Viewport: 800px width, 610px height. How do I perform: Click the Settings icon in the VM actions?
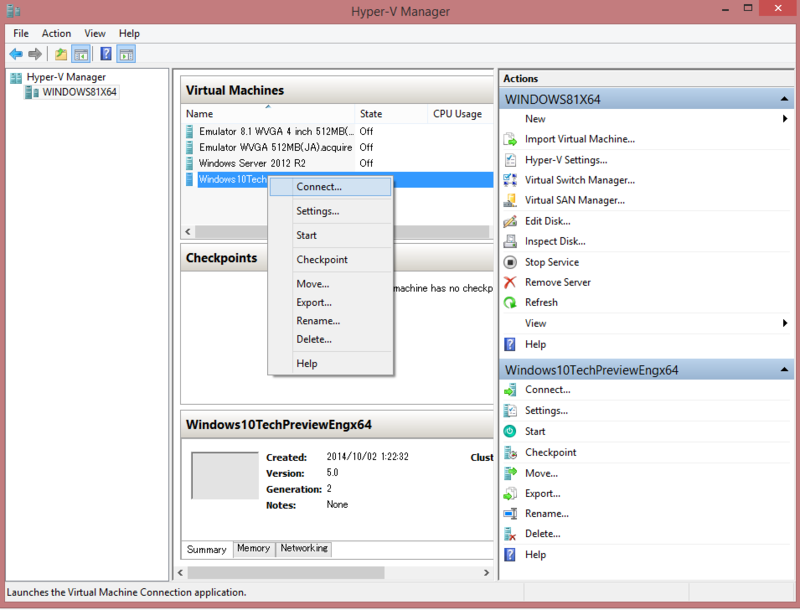pos(510,411)
